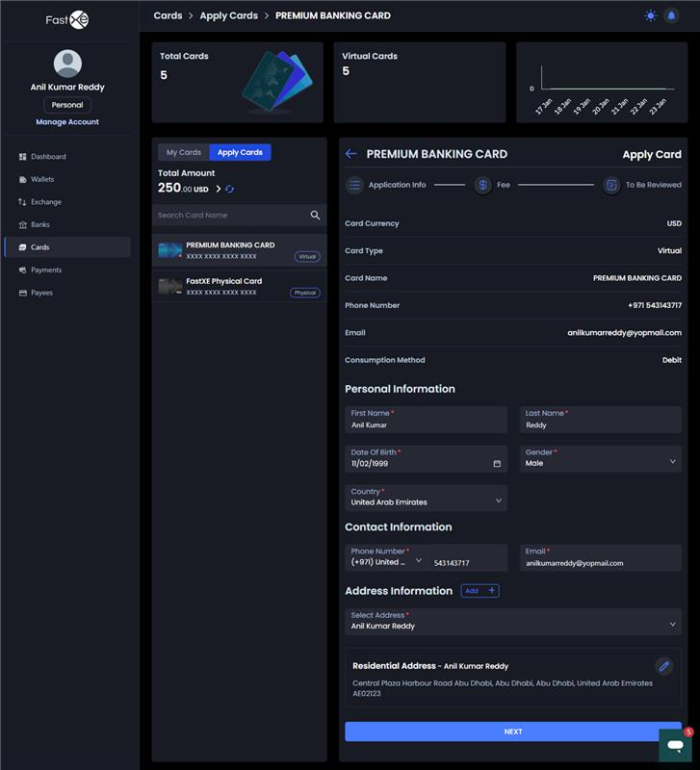Open the Manage Account link
Viewport: 700px width, 770px height.
point(67,122)
